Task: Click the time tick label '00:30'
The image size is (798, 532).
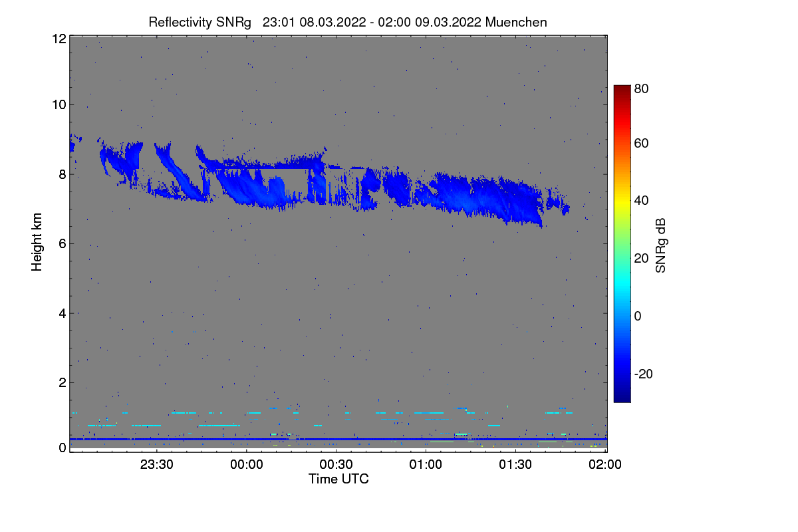Action: tap(336, 465)
